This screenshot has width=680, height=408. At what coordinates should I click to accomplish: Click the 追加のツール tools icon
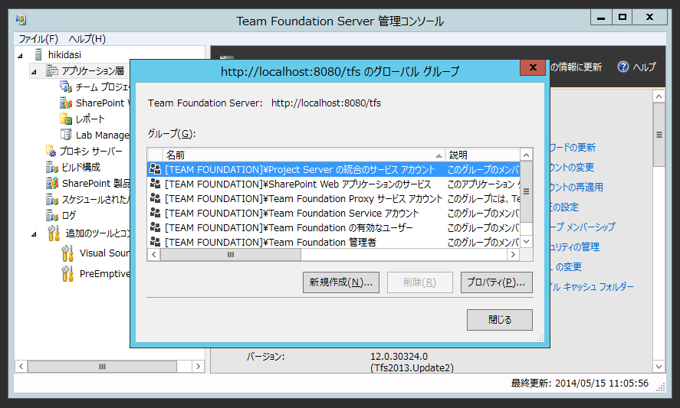click(54, 233)
